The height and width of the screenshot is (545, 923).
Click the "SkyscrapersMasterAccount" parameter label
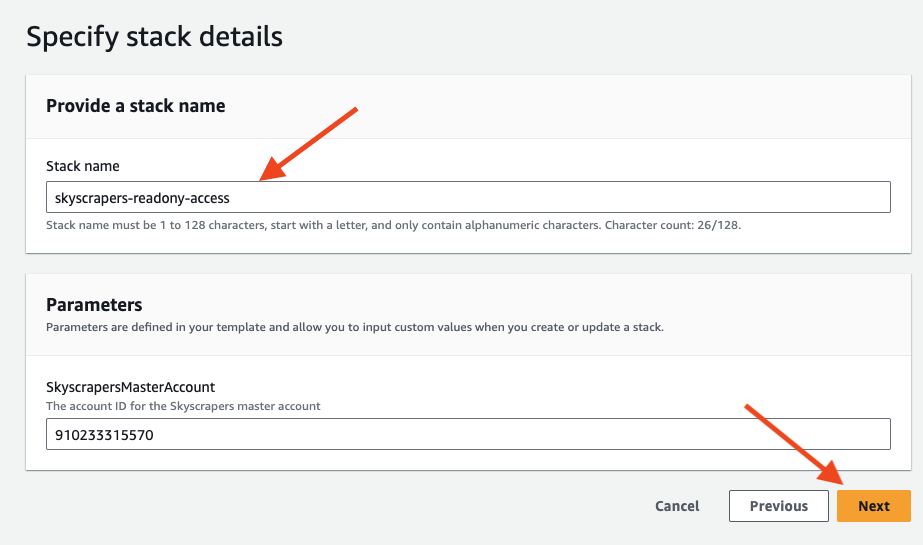coord(130,386)
